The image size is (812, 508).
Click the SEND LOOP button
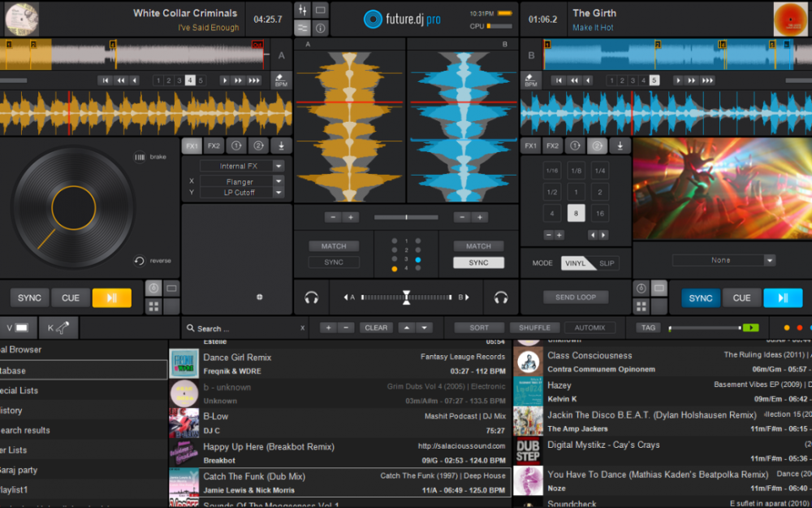tap(576, 297)
